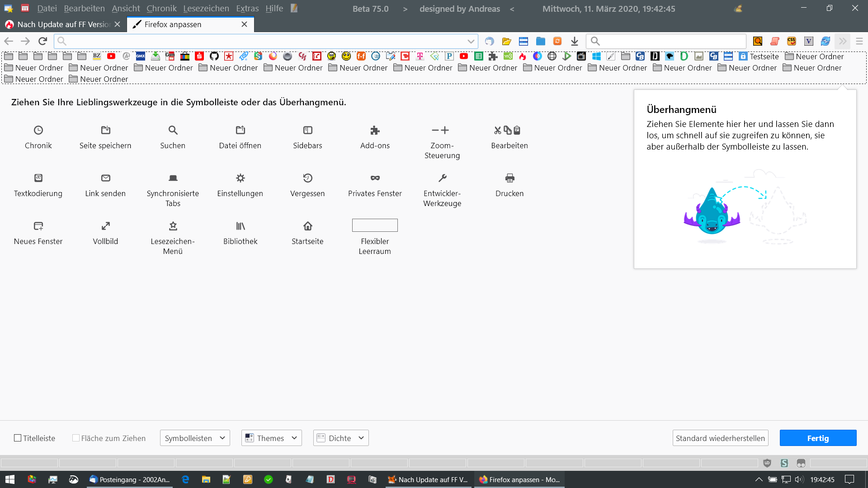Click the Bibliothek books icon
This screenshot has width=868, height=488.
tap(240, 226)
